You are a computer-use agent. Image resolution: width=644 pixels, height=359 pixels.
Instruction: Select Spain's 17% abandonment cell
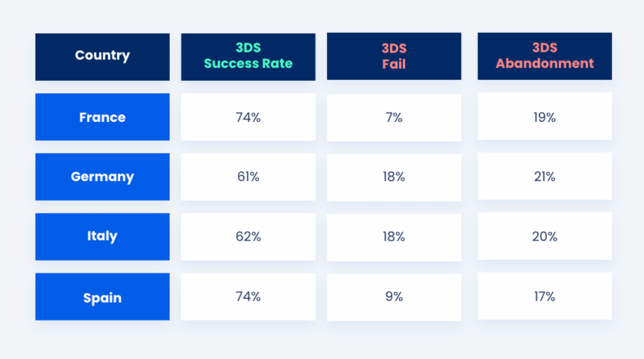545,297
